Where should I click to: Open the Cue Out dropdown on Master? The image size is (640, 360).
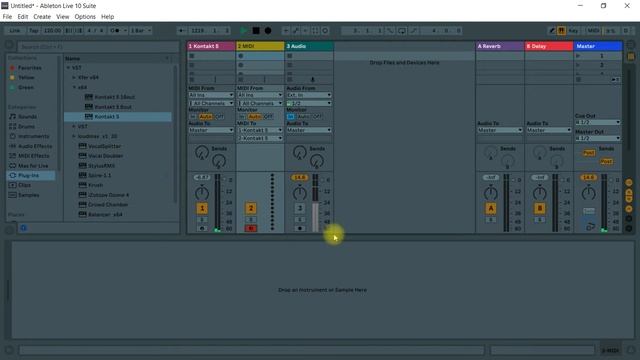[598, 122]
